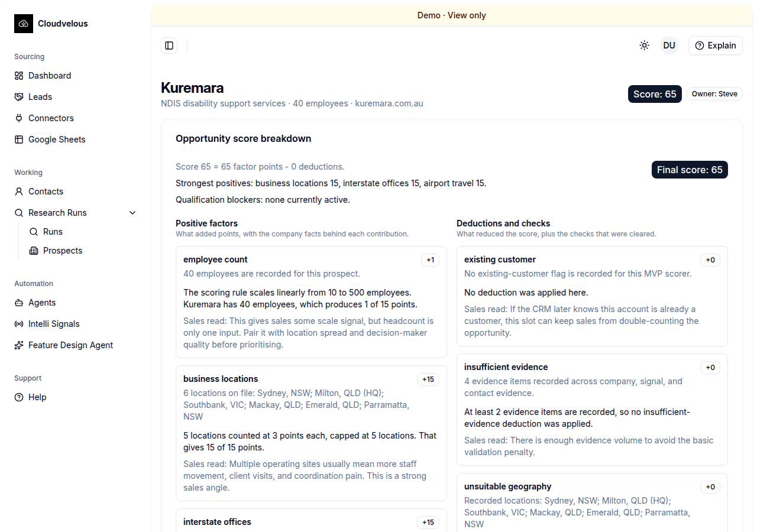The height and width of the screenshot is (532, 757).
Task: Click the Kuremara company heading
Action: pos(192,88)
